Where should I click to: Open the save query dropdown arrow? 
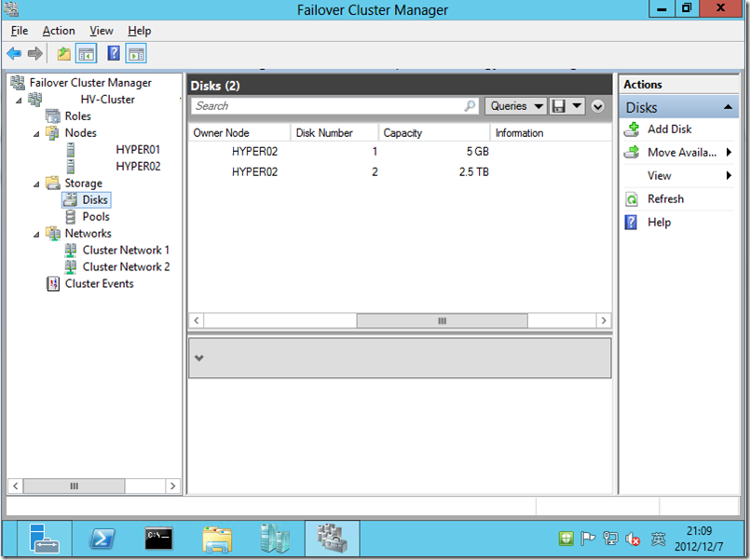[577, 105]
